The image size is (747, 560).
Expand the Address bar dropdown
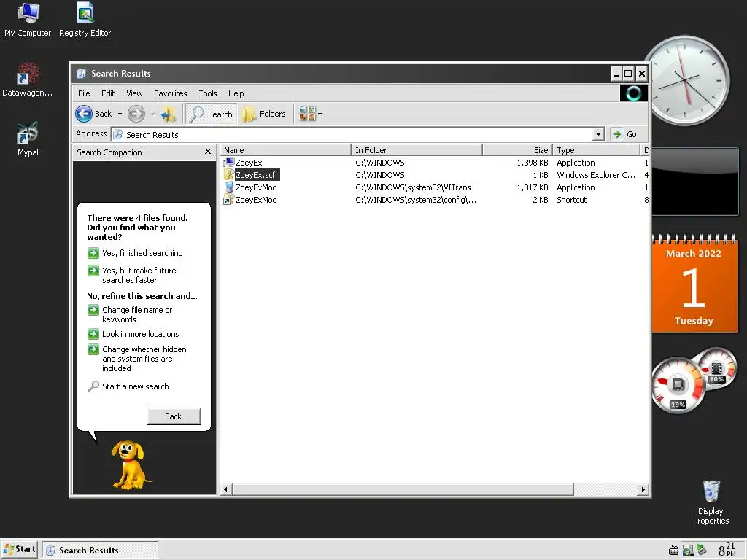coord(599,134)
